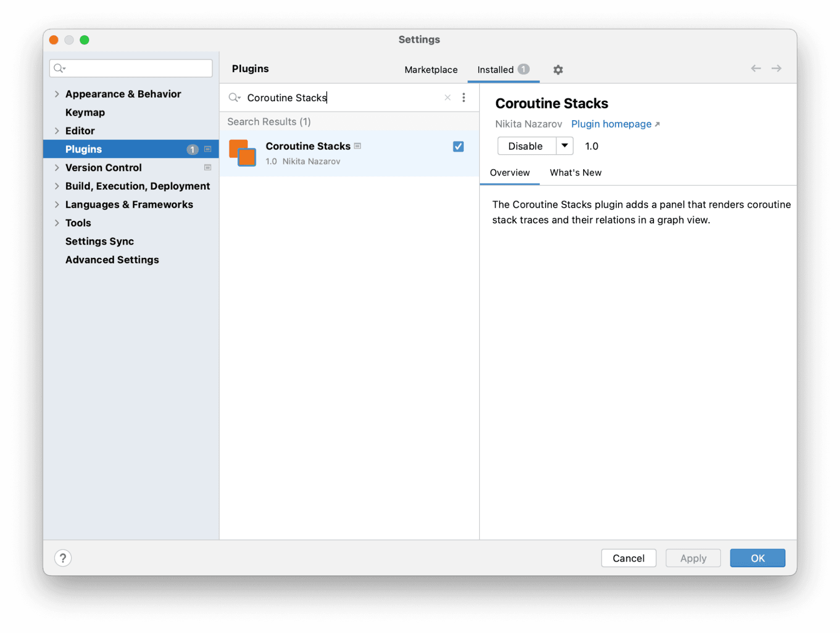Click the Coroutine Stacks plugin icon
Screen dimensions: 840x633
tap(242, 153)
